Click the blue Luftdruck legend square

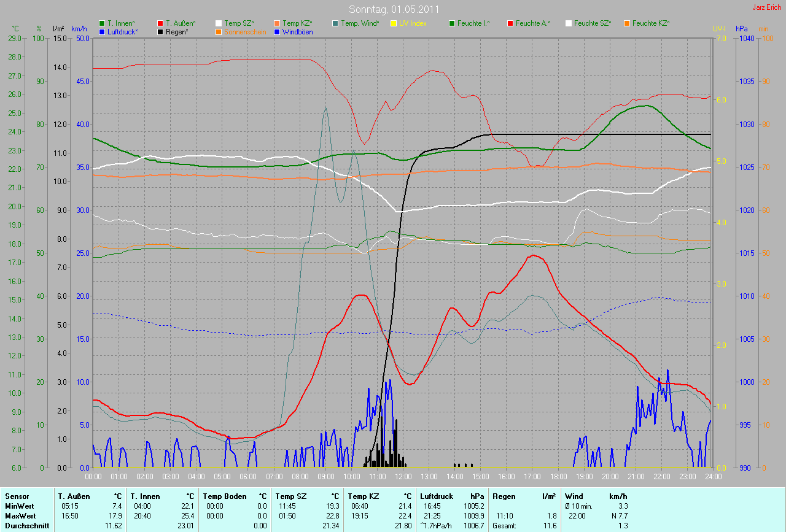(103, 31)
